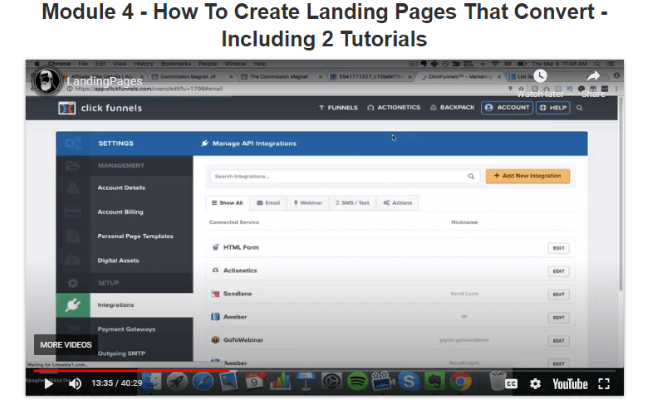Image resolution: width=650 pixels, height=400 pixels.
Task: Click the Share arrow icon
Action: pos(594,76)
